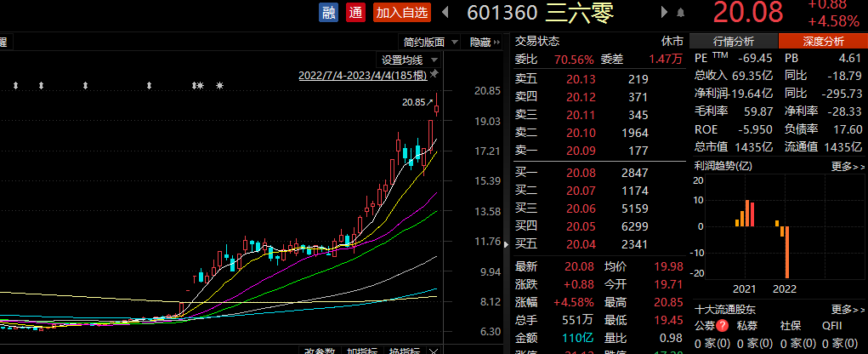Click the red 通 stock connect icon
The width and height of the screenshot is (868, 354).
(355, 13)
